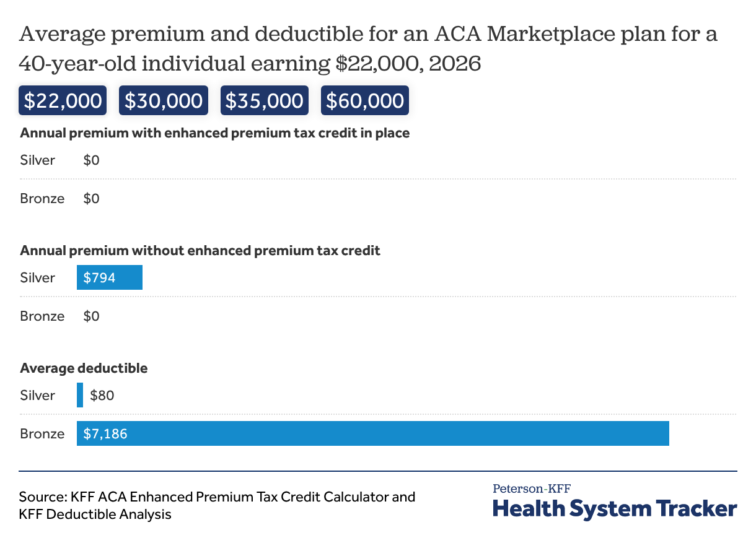Image resolution: width=756 pixels, height=556 pixels.
Task: Click the source citation text
Action: pyautogui.click(x=217, y=505)
